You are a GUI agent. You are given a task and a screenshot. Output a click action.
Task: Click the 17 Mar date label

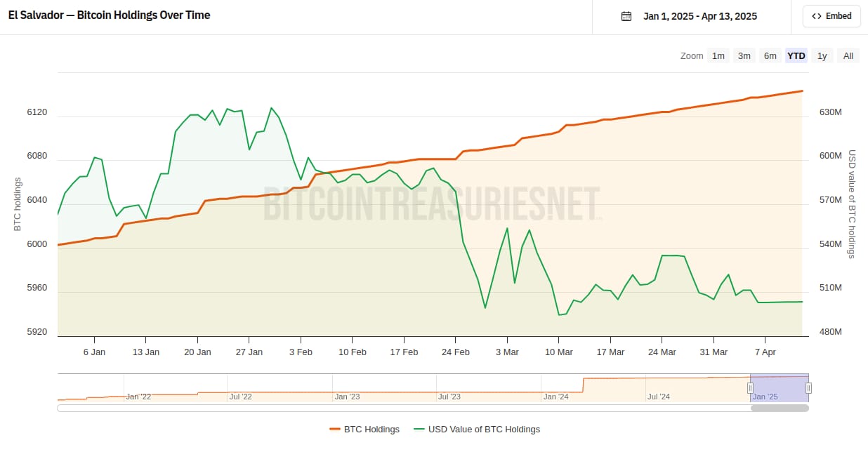click(x=610, y=352)
